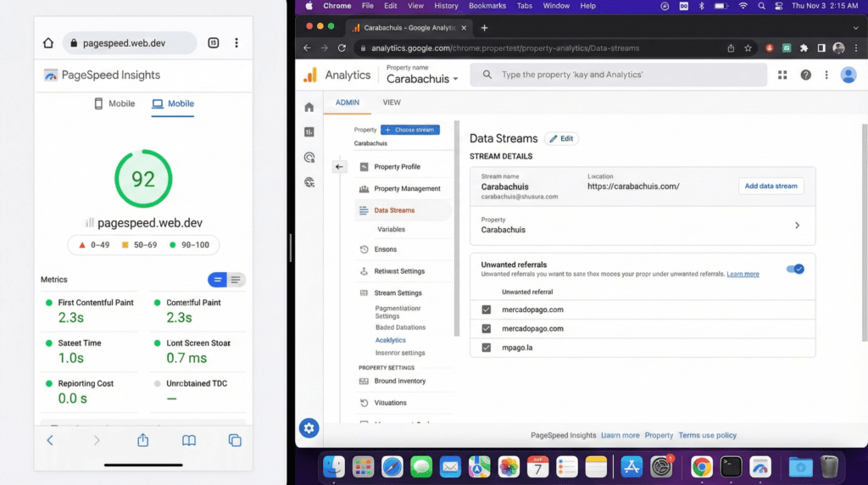868x485 pixels.
Task: Open the Terms use policy footer link
Action: (708, 435)
